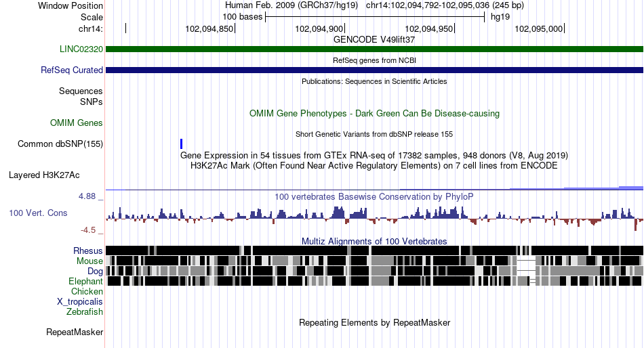The width and height of the screenshot is (644, 348).
Task: Click the Sequences track label
Action: 81,91
